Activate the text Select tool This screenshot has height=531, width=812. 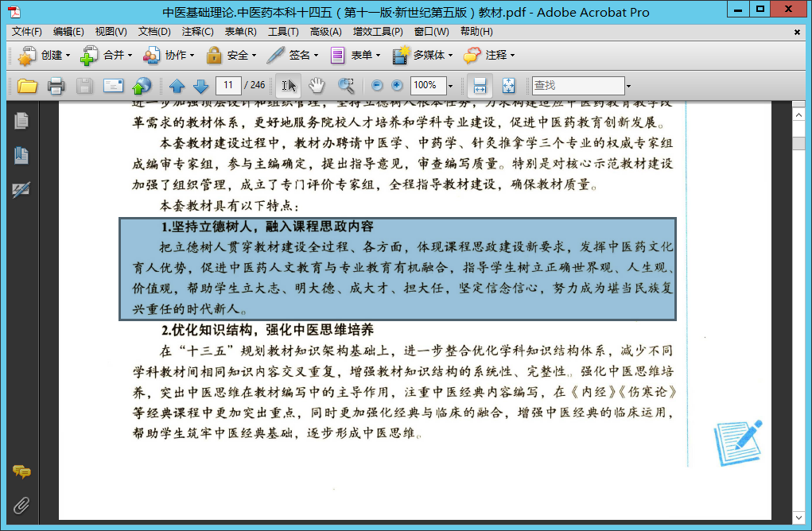tap(289, 86)
